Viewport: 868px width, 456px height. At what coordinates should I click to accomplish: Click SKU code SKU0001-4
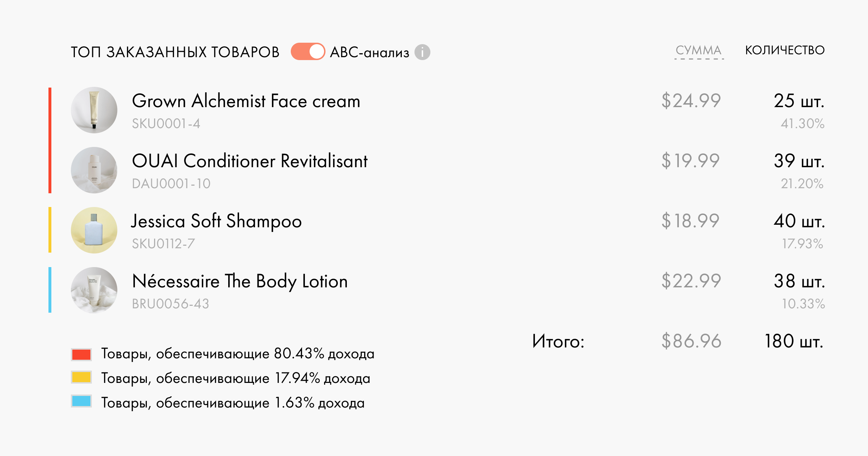[166, 124]
